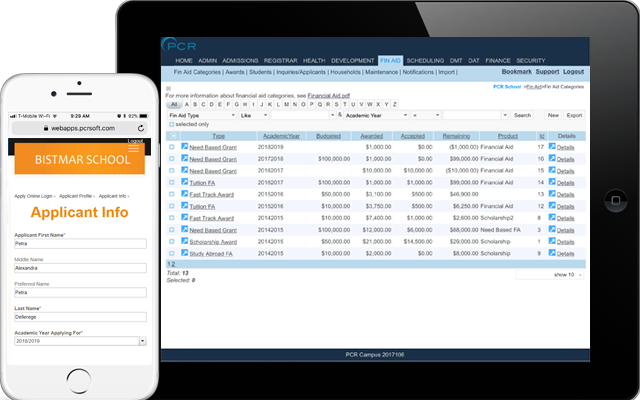Open edit icon for Tuition FA 20152016
This screenshot has width=640, height=400.
184,206
